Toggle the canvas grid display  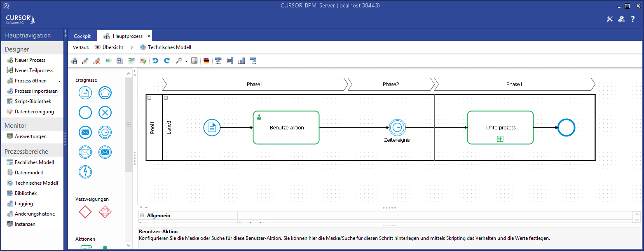(x=194, y=61)
